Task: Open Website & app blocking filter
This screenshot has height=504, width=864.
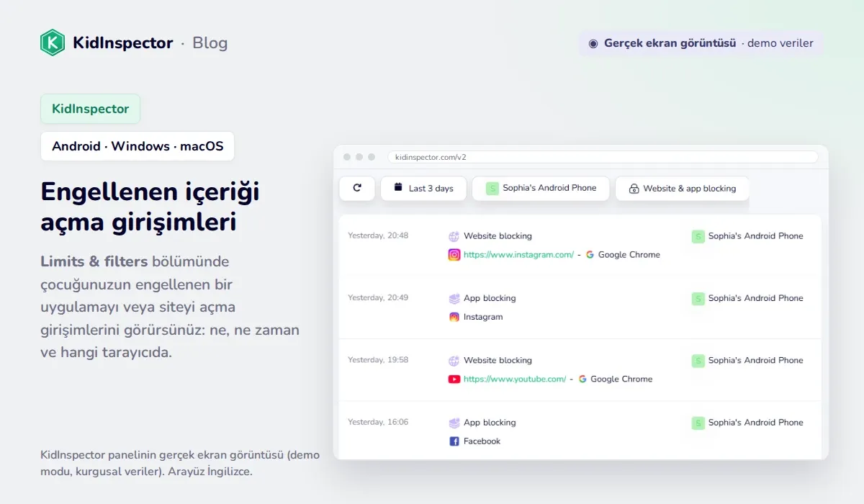Action: [x=682, y=188]
